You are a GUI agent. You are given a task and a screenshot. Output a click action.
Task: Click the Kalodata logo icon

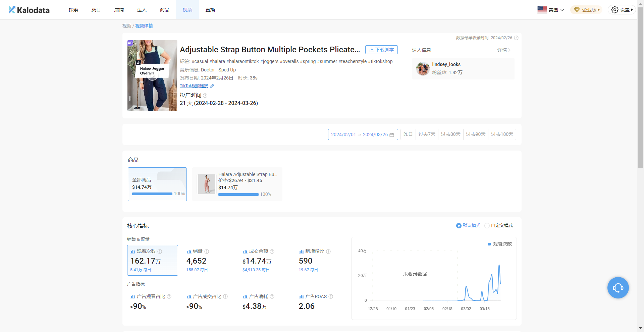pyautogui.click(x=12, y=10)
